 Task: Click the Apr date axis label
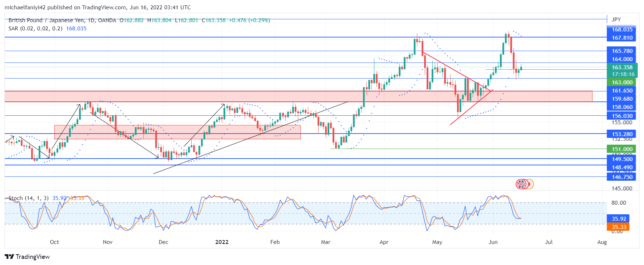click(384, 242)
